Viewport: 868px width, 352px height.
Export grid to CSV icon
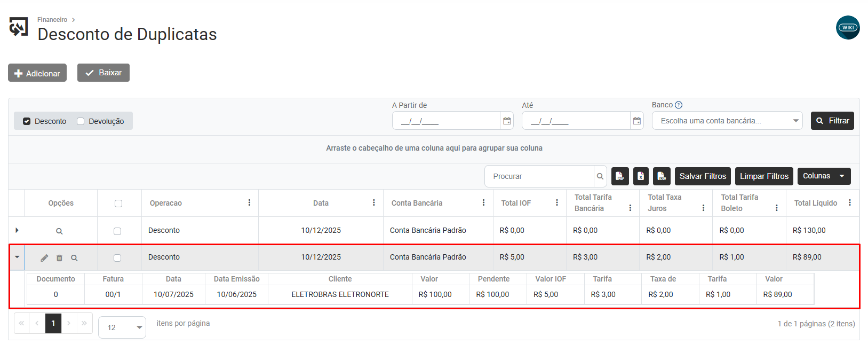click(x=662, y=176)
